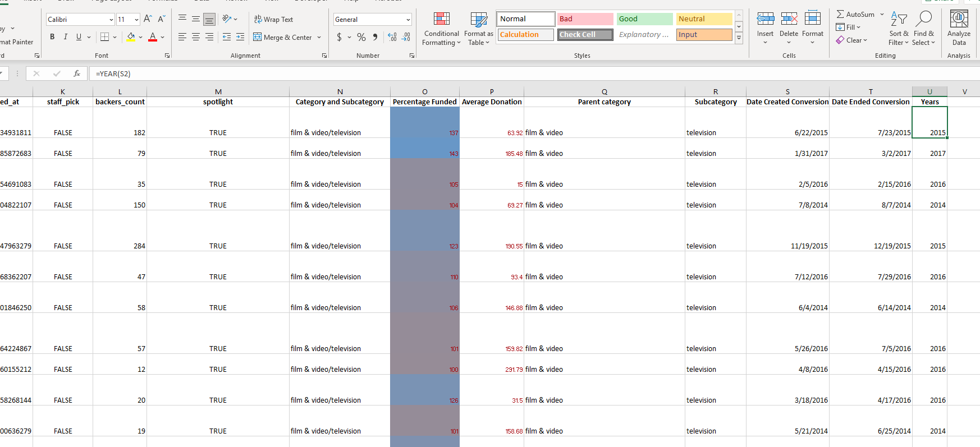Open Find & Select tool
This screenshot has width=980, height=447.
(923, 29)
